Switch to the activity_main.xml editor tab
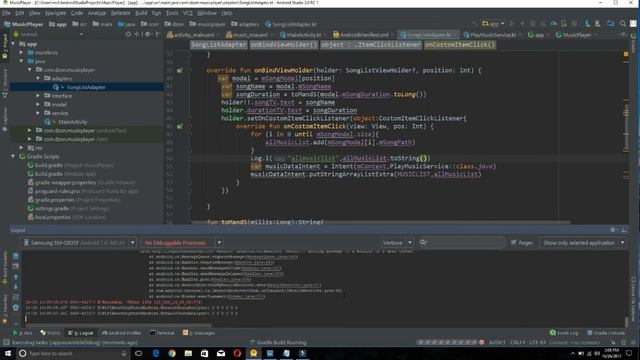 click(191, 35)
